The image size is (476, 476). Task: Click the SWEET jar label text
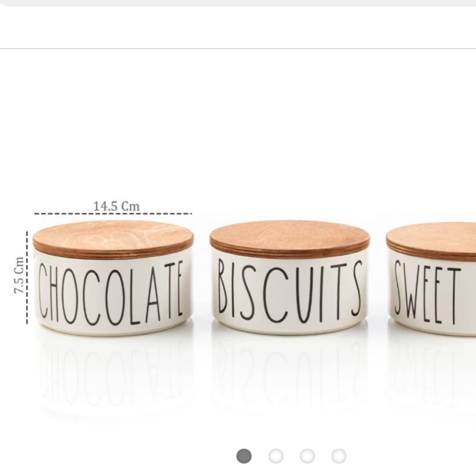(426, 292)
